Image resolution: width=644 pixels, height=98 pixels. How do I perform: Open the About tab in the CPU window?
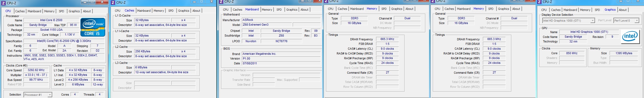coord(87,11)
